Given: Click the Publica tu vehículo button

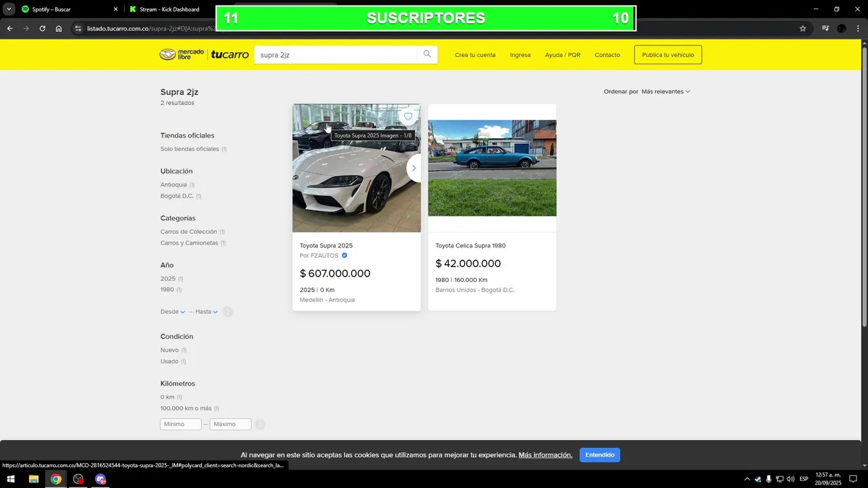Looking at the screenshot, I should tap(668, 55).
